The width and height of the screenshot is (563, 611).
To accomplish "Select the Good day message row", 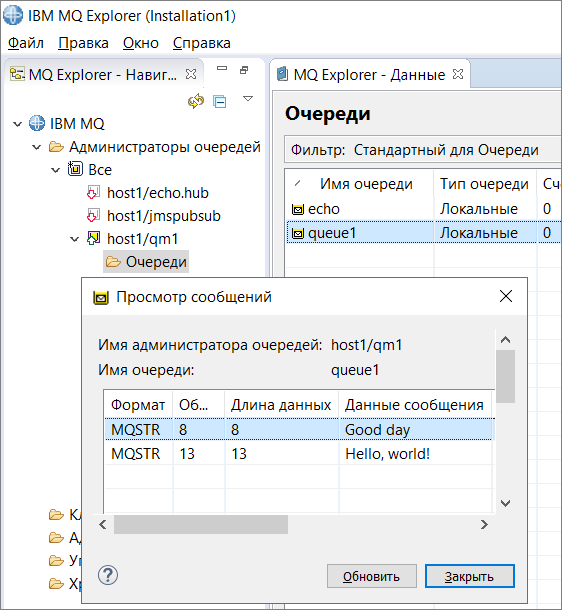I will [x=299, y=429].
